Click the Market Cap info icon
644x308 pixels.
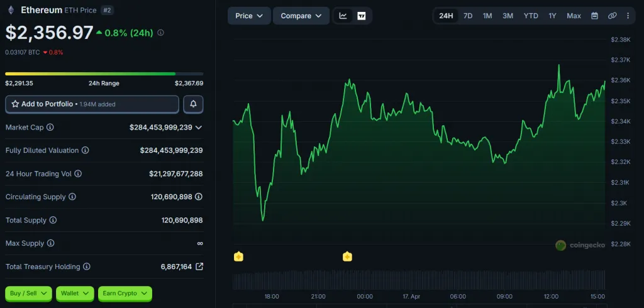click(50, 128)
